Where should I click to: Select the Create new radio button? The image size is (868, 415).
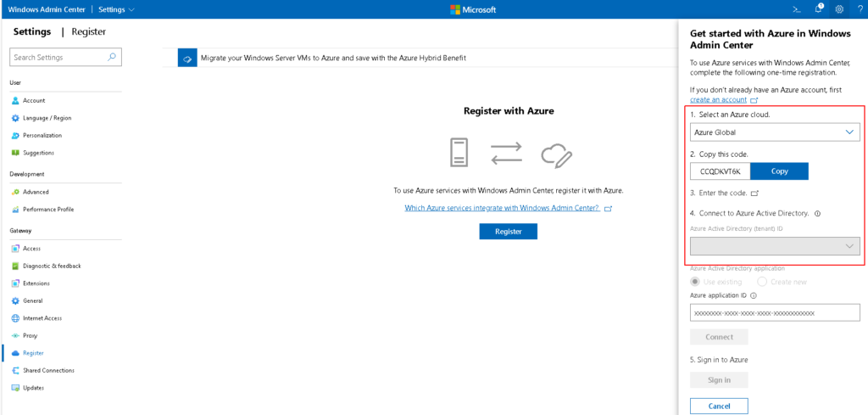click(x=762, y=282)
